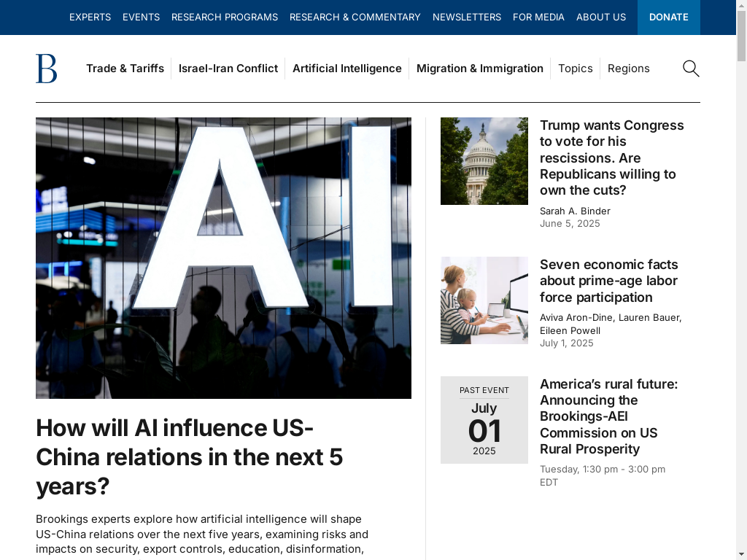This screenshot has height=560, width=747.
Task: Expand the Topics navigation item
Action: [x=576, y=69]
